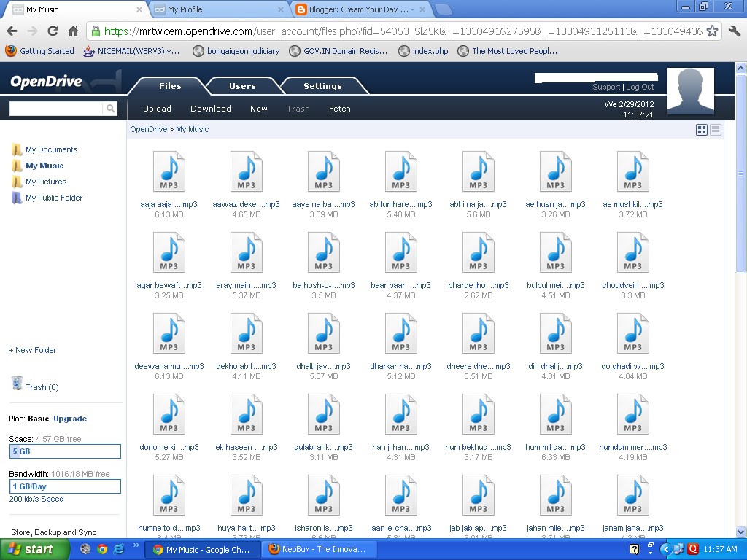Select Fetch from the toolbar menu

339,108
